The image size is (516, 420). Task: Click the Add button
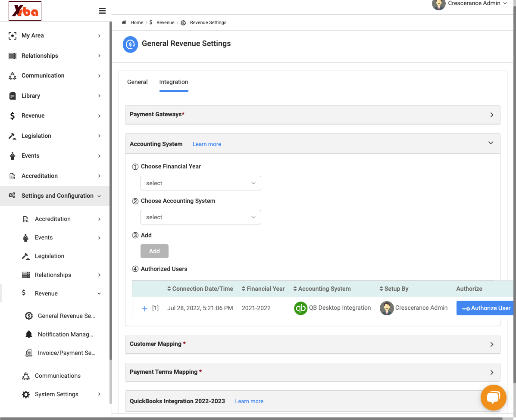154,251
